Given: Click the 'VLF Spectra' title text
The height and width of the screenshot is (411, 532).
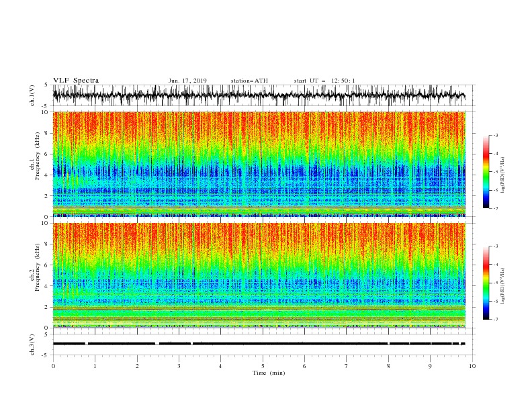Looking at the screenshot, I should (76, 81).
